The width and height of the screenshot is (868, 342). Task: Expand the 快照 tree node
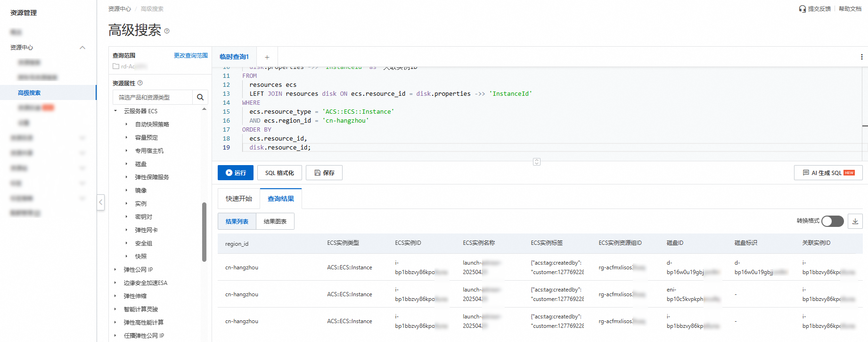[x=126, y=257]
